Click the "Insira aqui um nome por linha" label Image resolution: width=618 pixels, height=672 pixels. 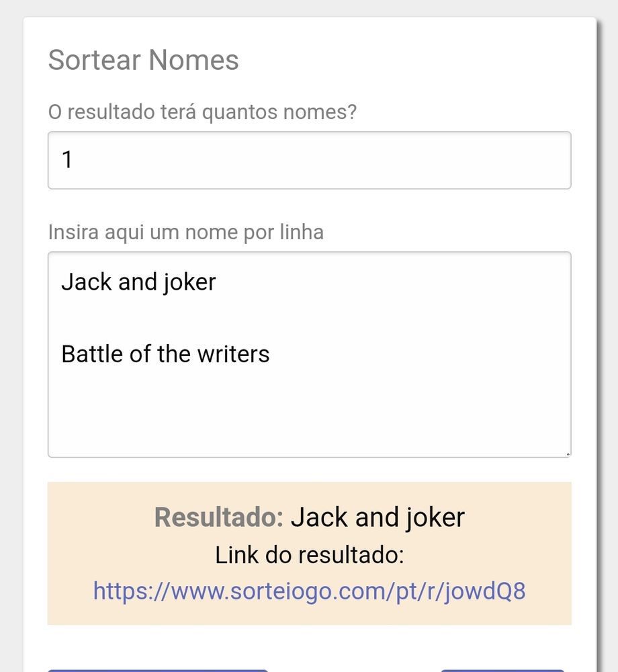[x=185, y=233]
